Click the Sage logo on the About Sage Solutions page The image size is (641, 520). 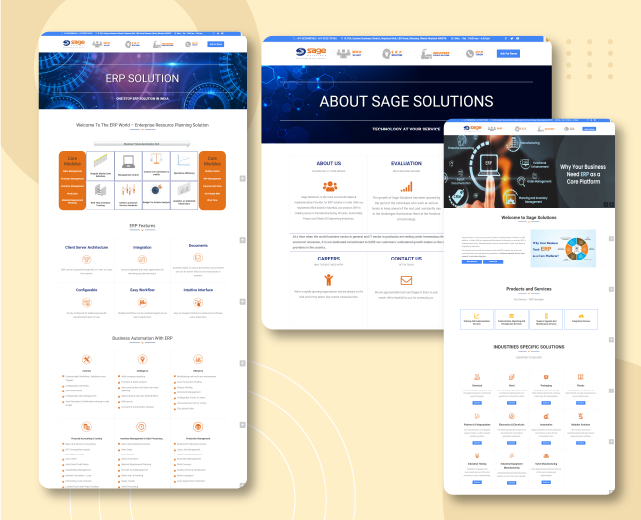coord(311,53)
